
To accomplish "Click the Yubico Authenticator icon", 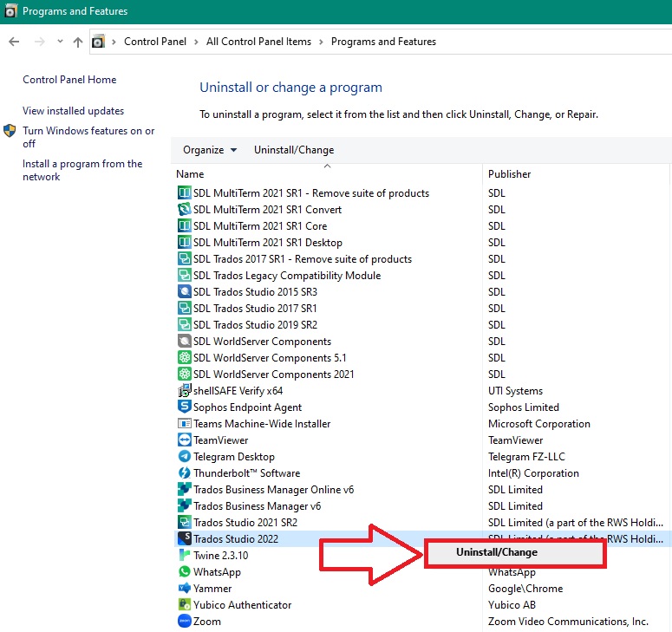I will point(185,604).
